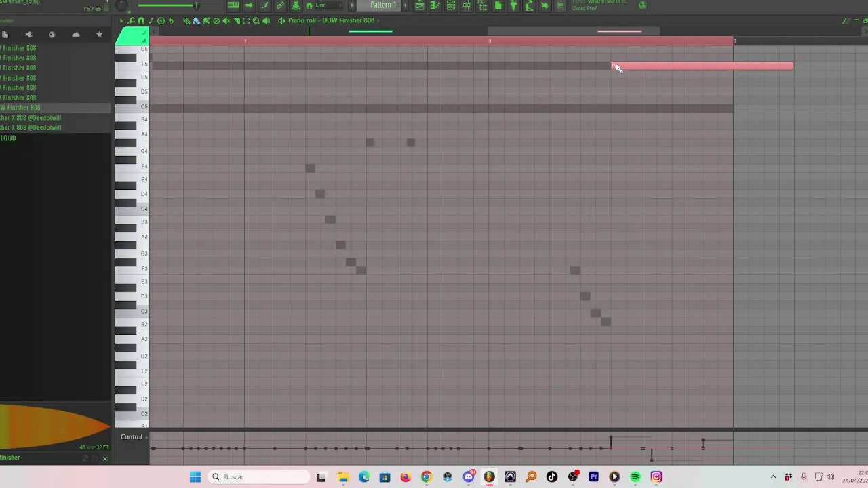Click the master volume knob

(x=121, y=5)
